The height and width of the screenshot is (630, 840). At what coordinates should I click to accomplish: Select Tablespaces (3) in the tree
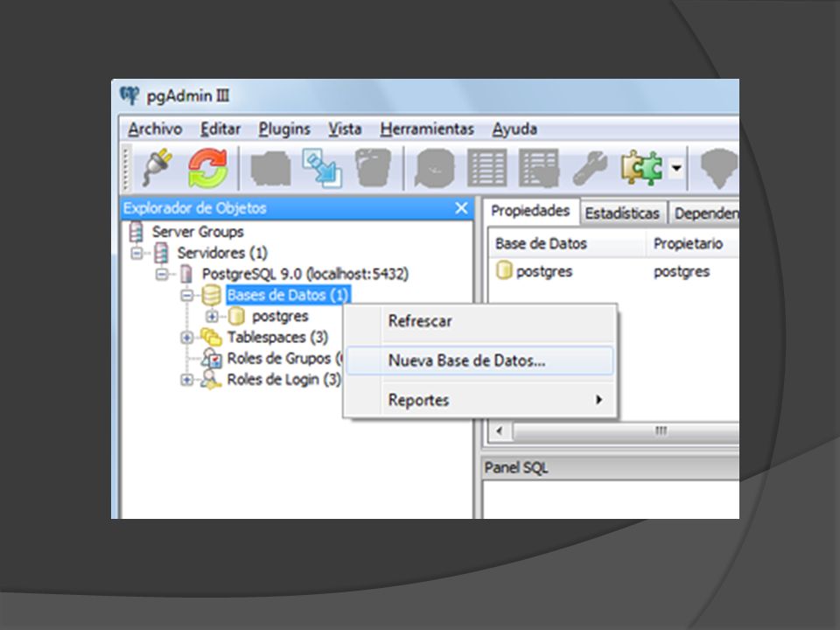[277, 337]
